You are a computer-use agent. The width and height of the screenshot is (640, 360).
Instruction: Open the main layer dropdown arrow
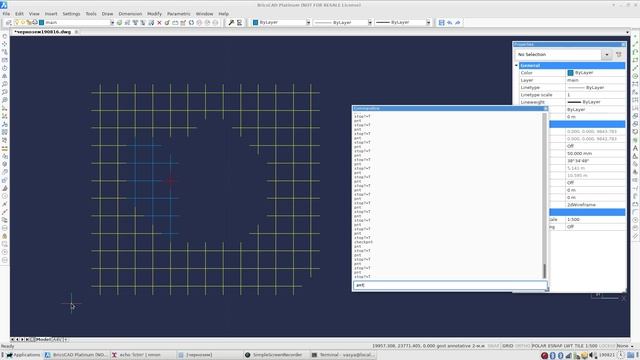pos(112,23)
